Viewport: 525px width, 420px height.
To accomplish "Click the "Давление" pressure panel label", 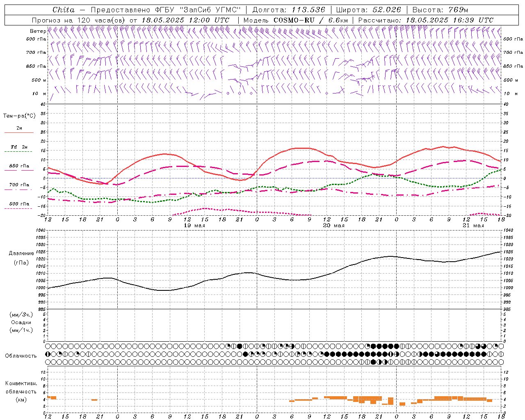I will coord(21,253).
